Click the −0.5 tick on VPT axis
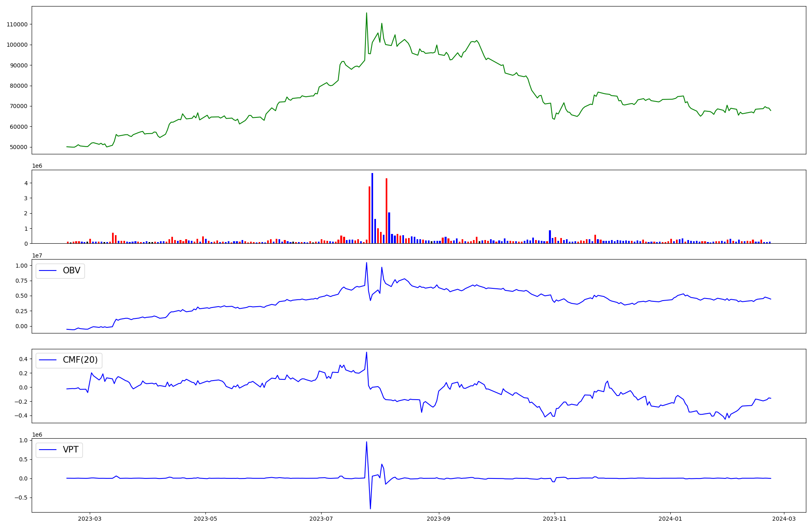The width and height of the screenshot is (812, 528). click(x=20, y=498)
